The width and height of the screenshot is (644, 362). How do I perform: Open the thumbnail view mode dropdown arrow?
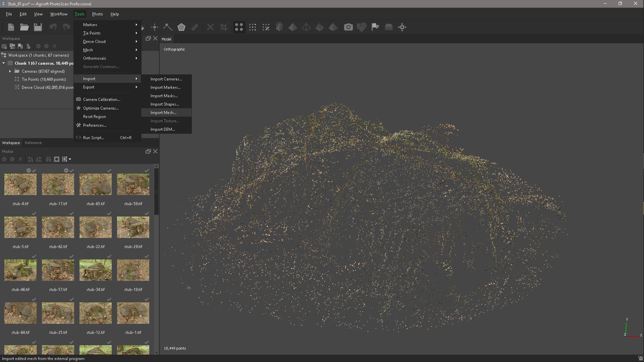pyautogui.click(x=70, y=159)
